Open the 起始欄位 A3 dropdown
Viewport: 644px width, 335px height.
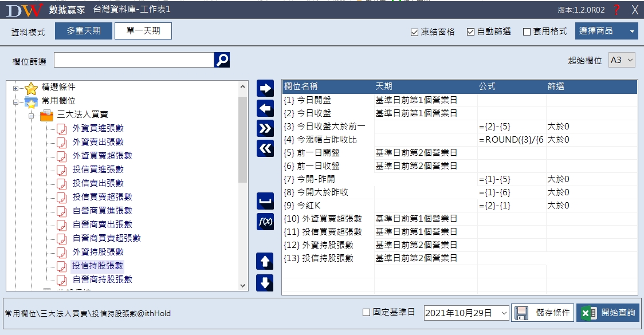click(622, 60)
